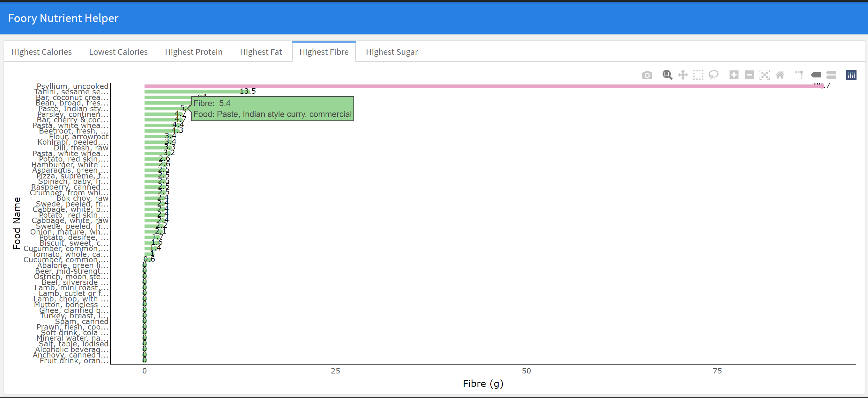
Task: Open the Plotly logo link
Action: pos(851,75)
